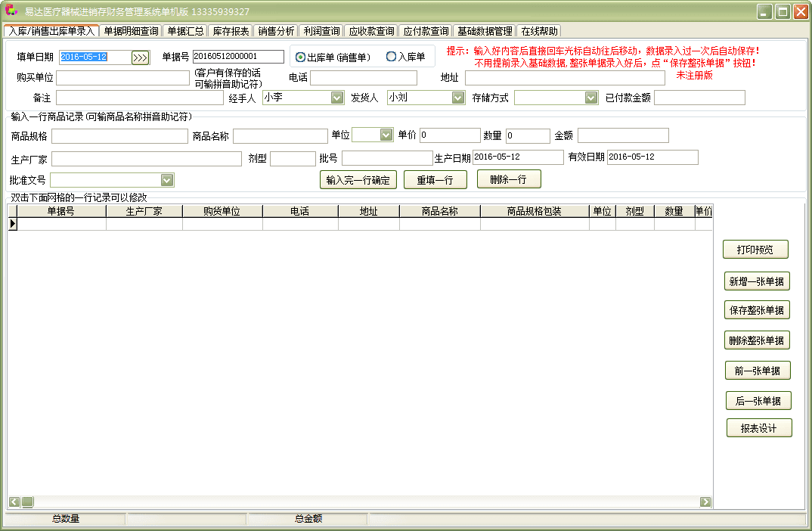This screenshot has width=812, height=531.
Task: Switch to 入库/销售出库单录入 tab
Action: (51, 31)
